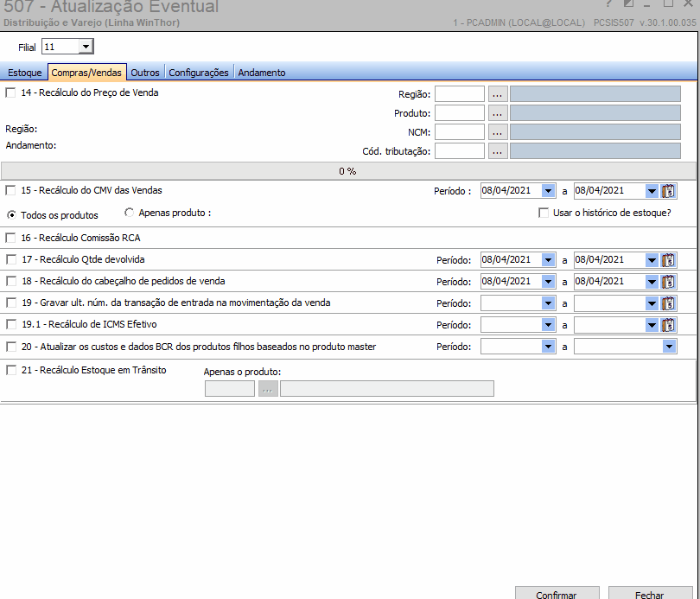Open calendar icon for item 18 period
Screen dimensions: 700x599
point(668,282)
